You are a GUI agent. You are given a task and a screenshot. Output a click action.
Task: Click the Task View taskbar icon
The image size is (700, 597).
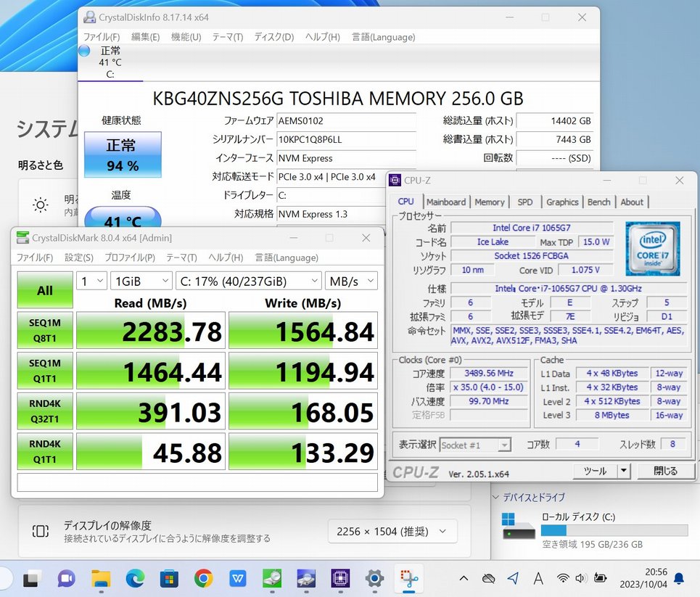pos(30,579)
